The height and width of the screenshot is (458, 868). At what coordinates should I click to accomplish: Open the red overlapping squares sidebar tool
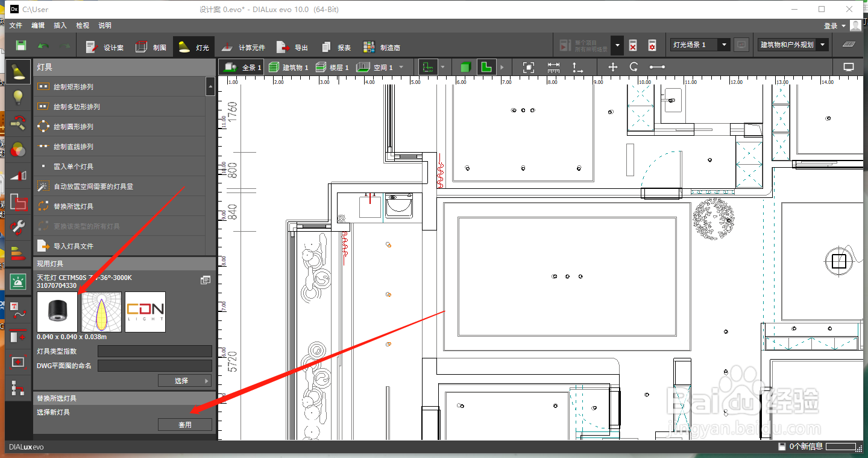18,202
